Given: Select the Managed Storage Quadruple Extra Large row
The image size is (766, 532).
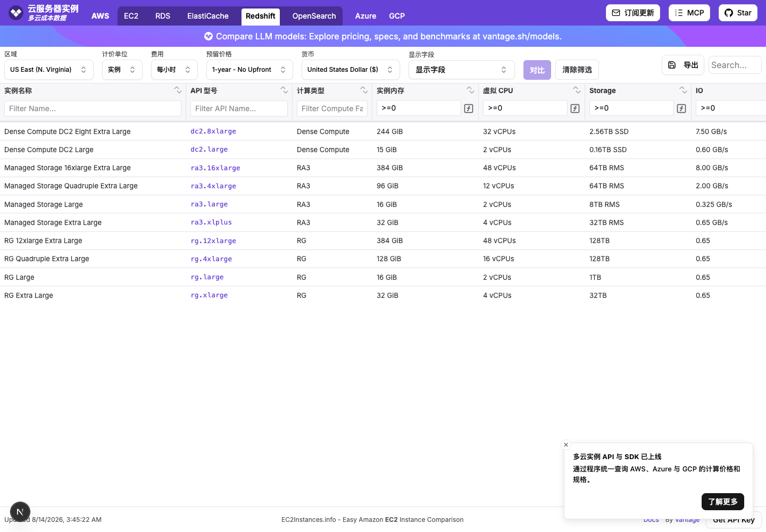Looking at the screenshot, I should click(x=383, y=186).
